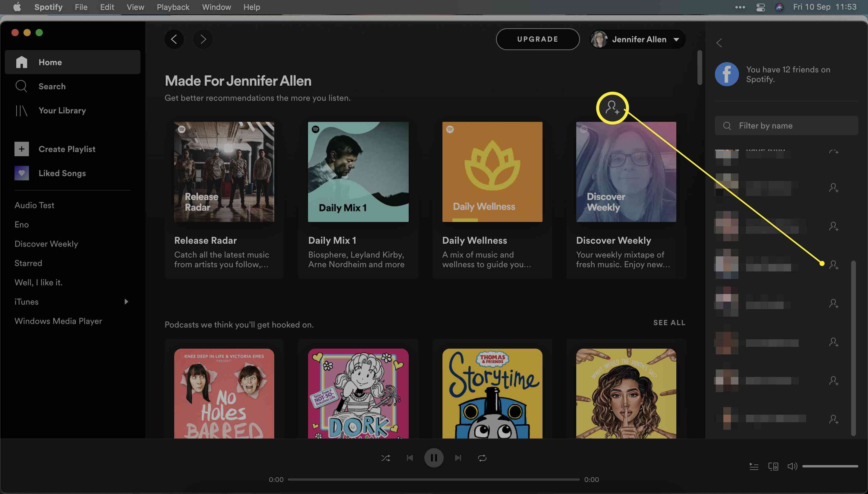The width and height of the screenshot is (868, 494).
Task: Expand the iTunes playlist folder
Action: (x=126, y=301)
